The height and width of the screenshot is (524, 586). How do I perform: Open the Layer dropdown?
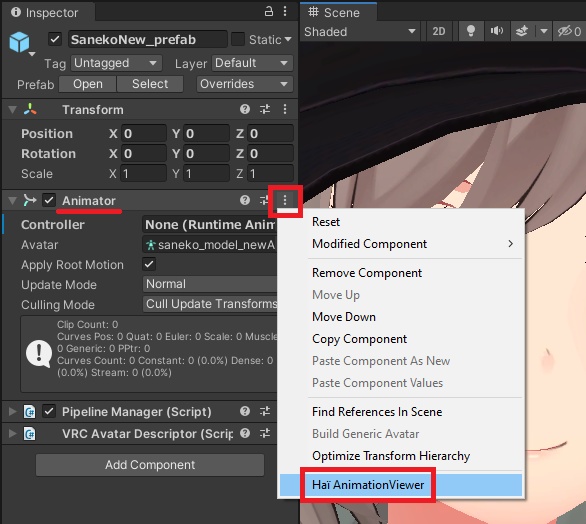coord(252,63)
